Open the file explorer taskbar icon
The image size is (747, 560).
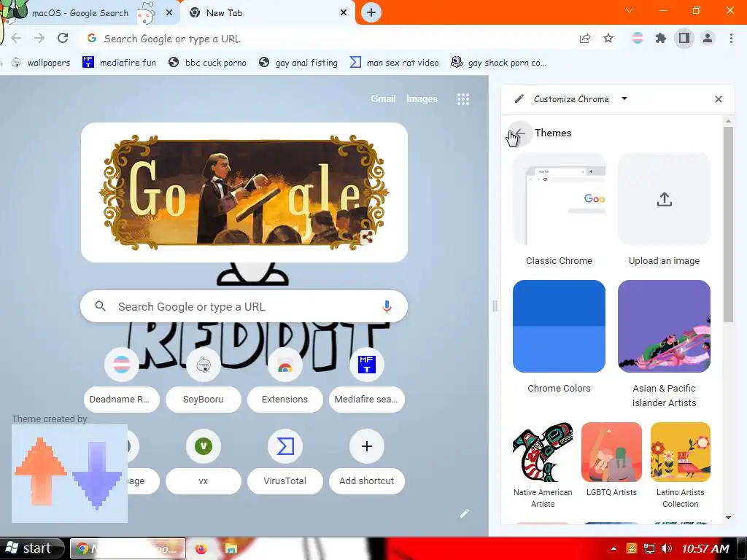pyautogui.click(x=231, y=548)
